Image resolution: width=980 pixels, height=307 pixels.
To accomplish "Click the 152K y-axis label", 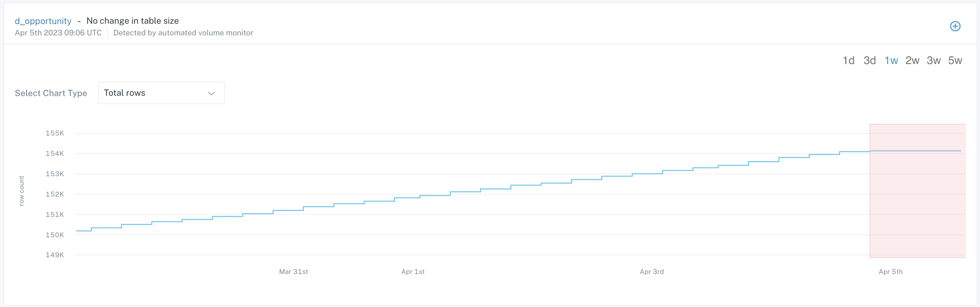I will (x=55, y=195).
